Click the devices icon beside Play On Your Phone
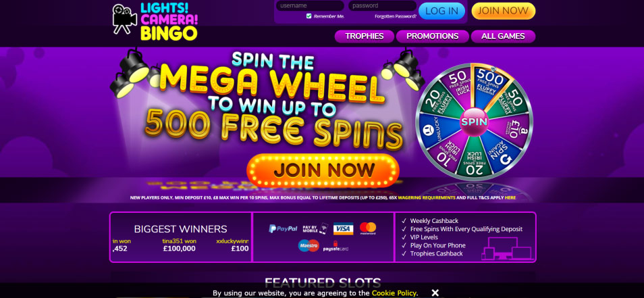This screenshot has width=644, height=298. pos(508,248)
